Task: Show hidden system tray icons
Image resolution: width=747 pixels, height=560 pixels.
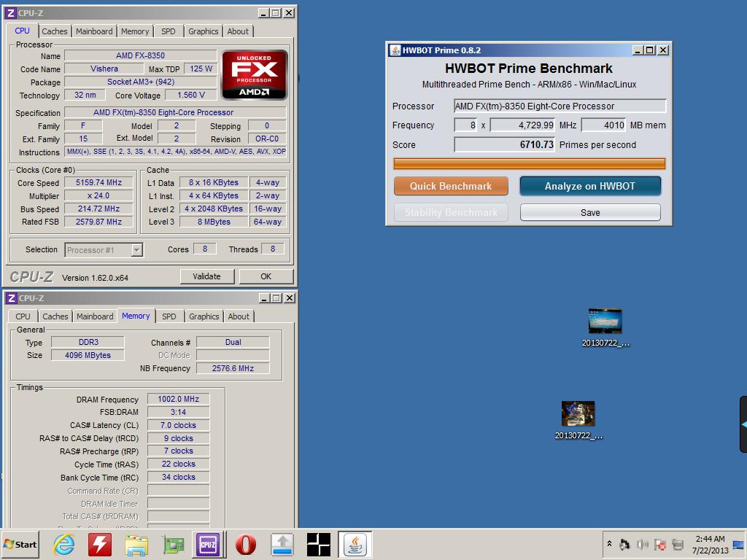Action: tap(609, 543)
